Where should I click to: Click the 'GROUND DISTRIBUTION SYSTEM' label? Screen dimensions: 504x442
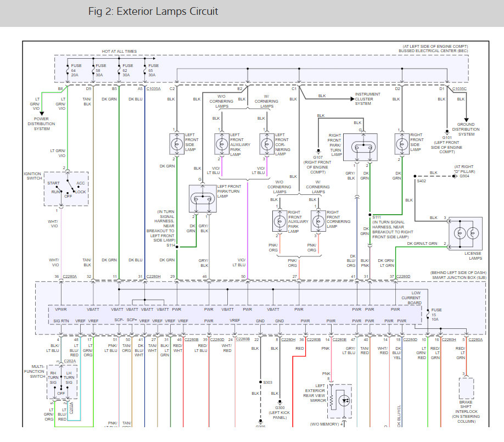[466, 129]
